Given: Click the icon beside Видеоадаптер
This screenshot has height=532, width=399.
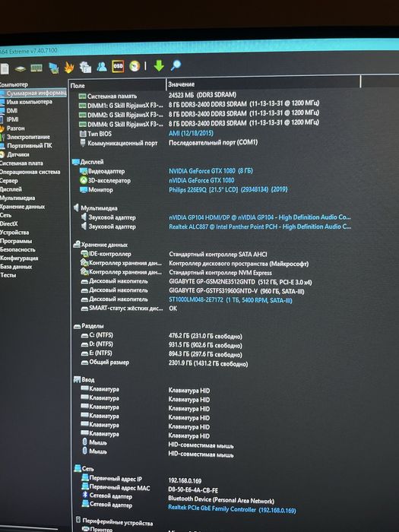Looking at the screenshot, I should coord(84,171).
